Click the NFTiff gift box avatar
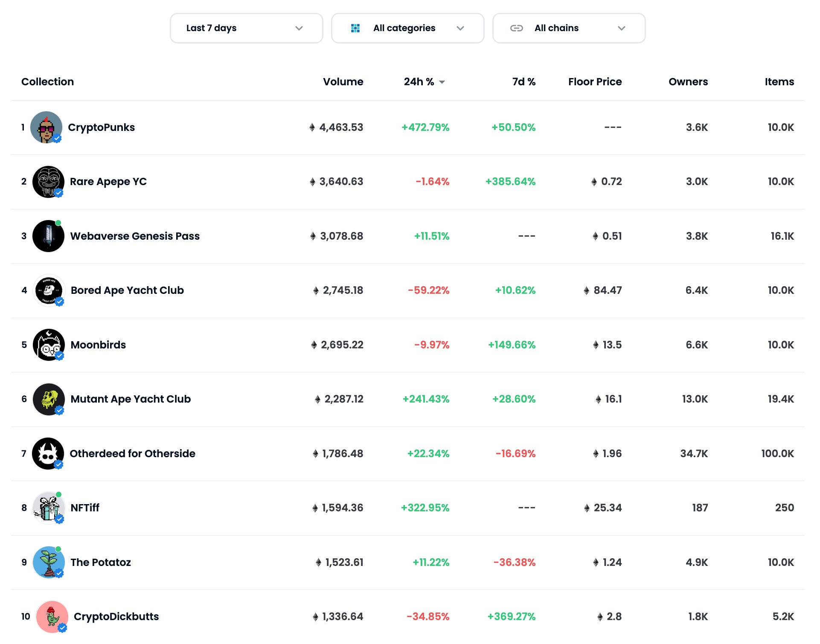This screenshot has height=644, width=820. [x=48, y=508]
